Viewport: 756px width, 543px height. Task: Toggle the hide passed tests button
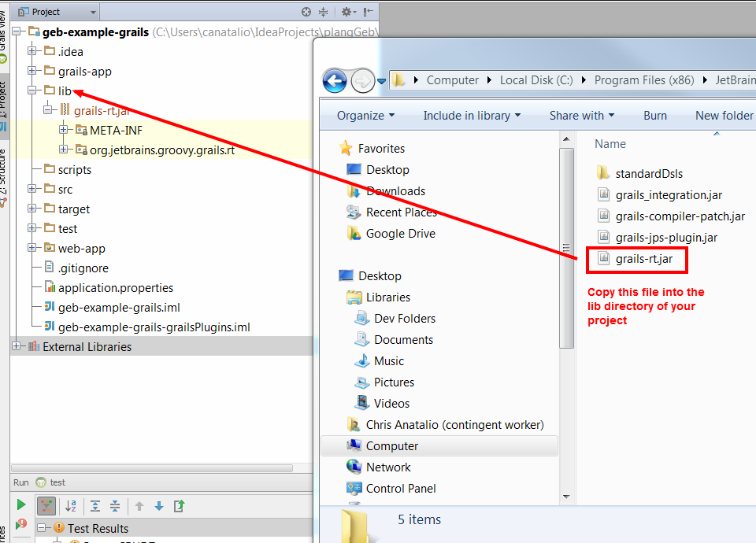(x=46, y=506)
